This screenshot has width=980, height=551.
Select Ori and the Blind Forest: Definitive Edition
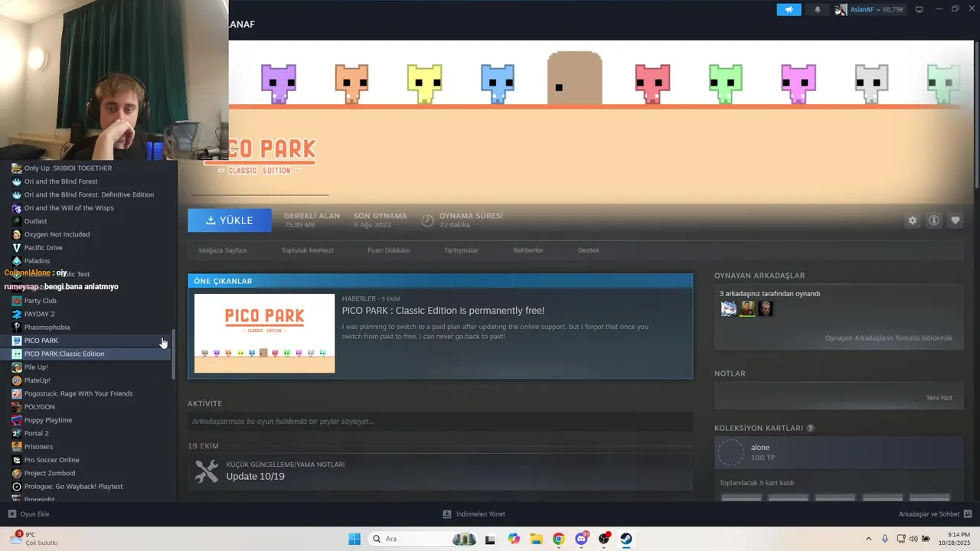88,194
